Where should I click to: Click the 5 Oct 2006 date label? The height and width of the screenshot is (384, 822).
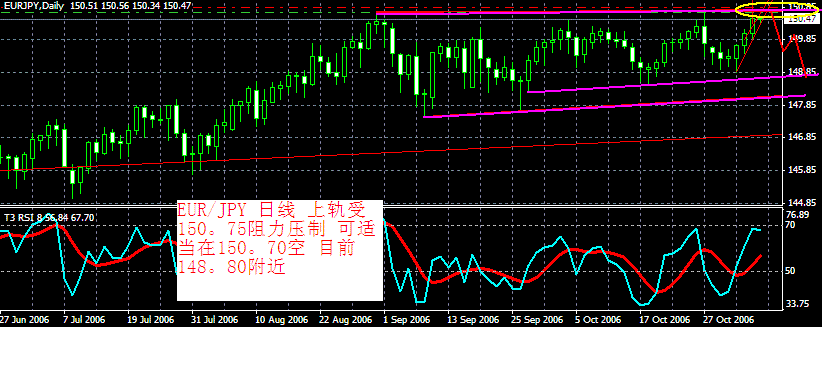point(598,319)
